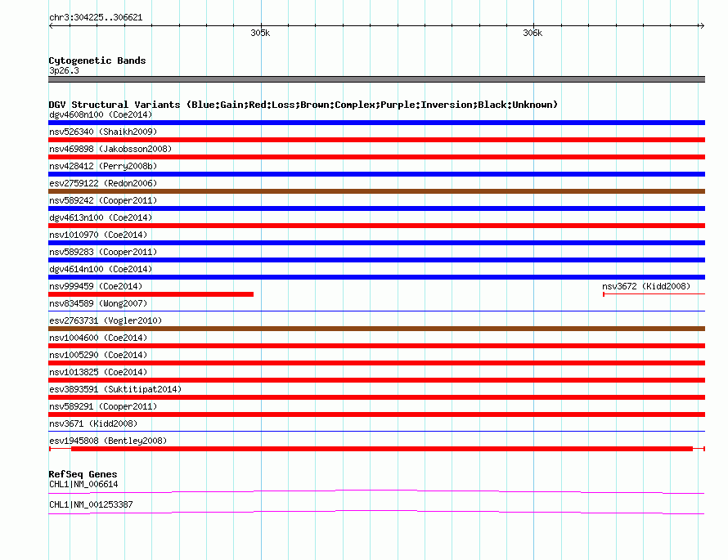Click the blue bar of nsv428412
The image size is (728, 560).
point(376,174)
